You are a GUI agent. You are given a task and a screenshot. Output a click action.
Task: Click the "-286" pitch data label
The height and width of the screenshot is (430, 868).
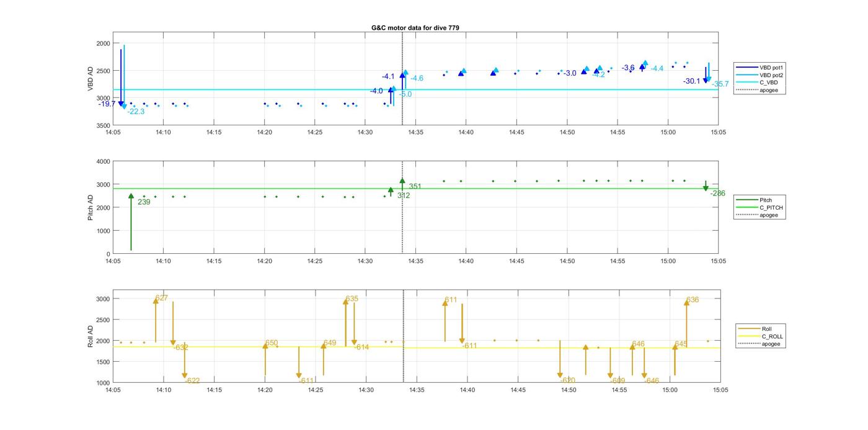(x=718, y=194)
